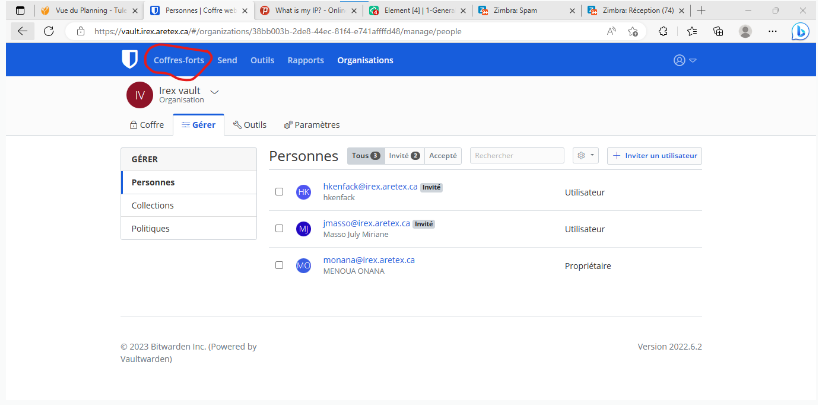Viewport: 818px width, 405px height.
Task: Open the favorites list icon
Action: (692, 31)
